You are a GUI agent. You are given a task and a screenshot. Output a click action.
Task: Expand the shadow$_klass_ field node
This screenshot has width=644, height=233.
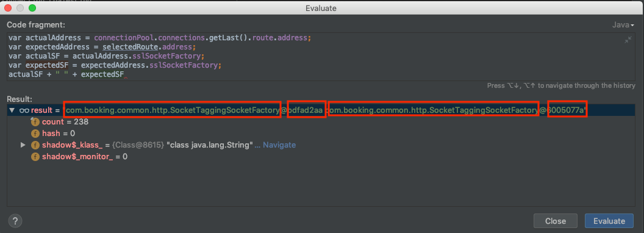[x=23, y=145]
